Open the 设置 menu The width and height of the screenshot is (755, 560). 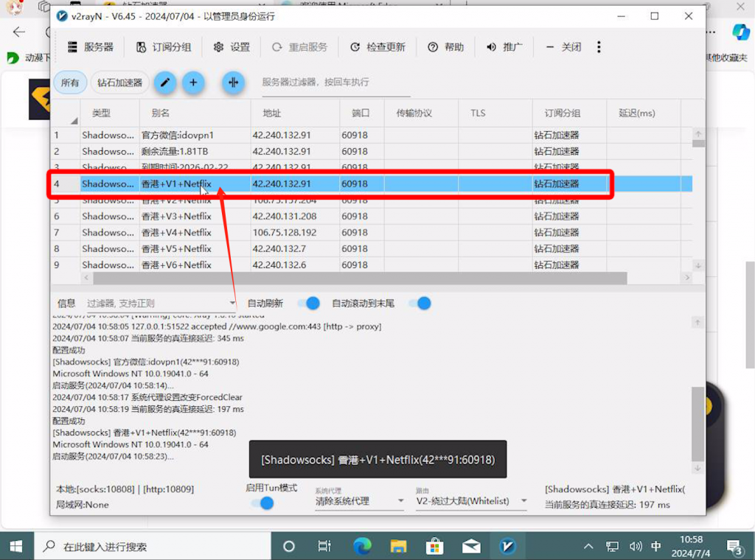(232, 47)
